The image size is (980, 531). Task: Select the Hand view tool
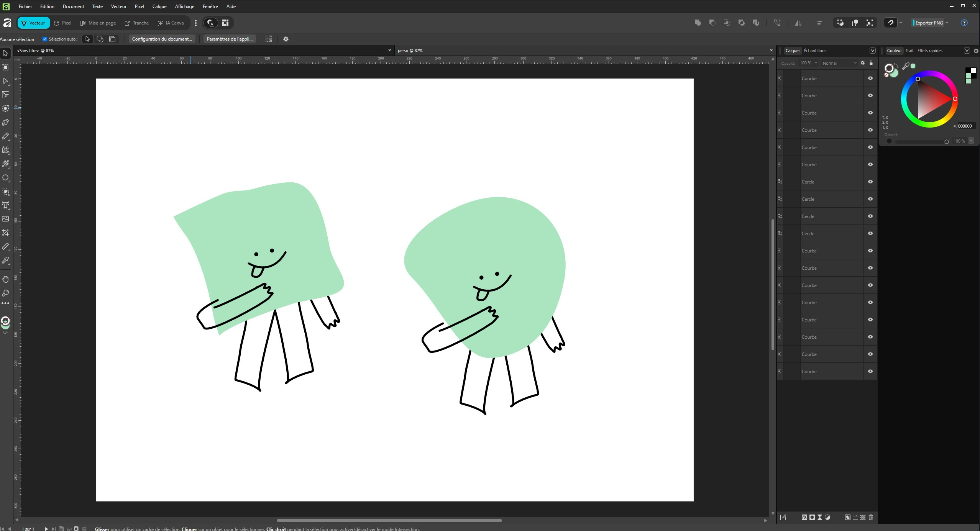click(x=5, y=279)
